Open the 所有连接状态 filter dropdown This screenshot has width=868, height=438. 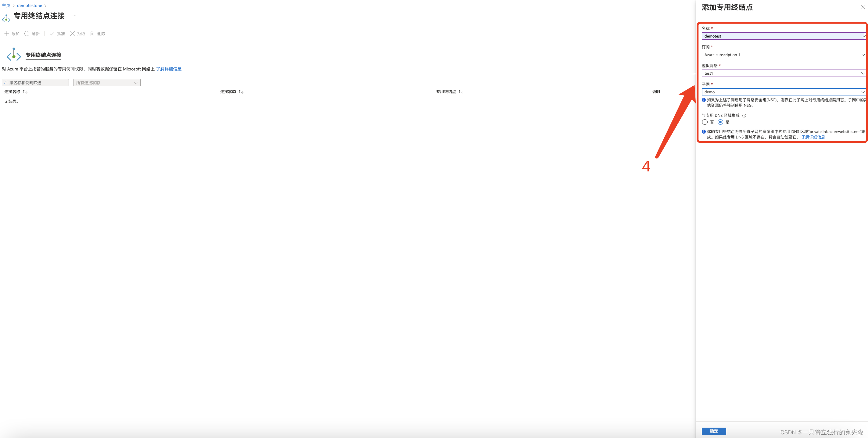[x=107, y=83]
